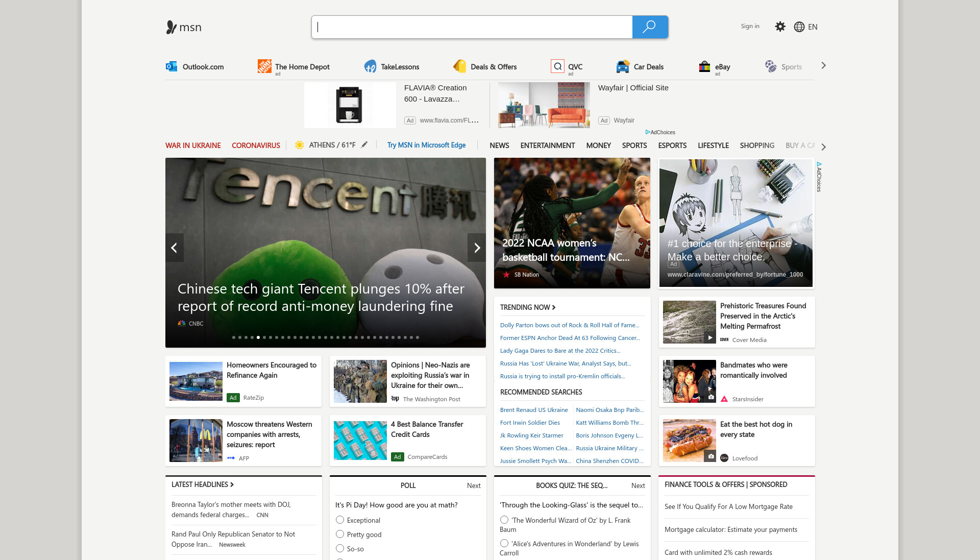Image resolution: width=980 pixels, height=560 pixels.
Task: Play the Prehistoric Treasures video icon
Action: (709, 337)
